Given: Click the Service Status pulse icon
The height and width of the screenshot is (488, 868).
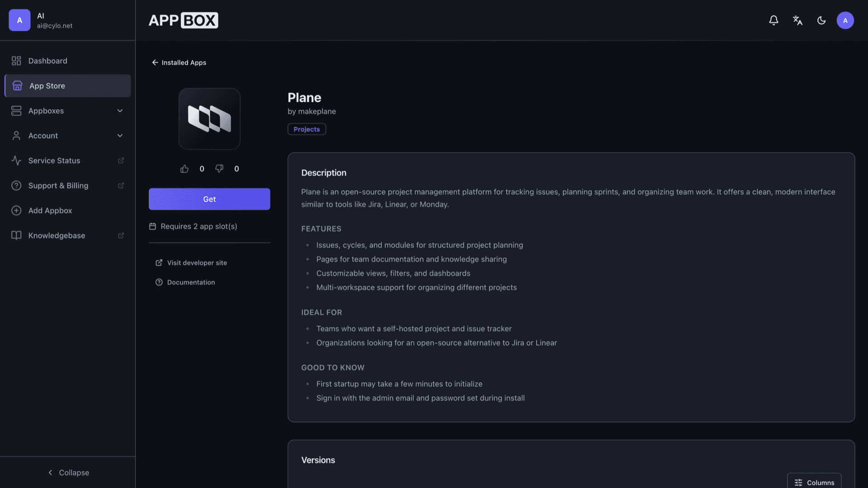Looking at the screenshot, I should pyautogui.click(x=16, y=161).
